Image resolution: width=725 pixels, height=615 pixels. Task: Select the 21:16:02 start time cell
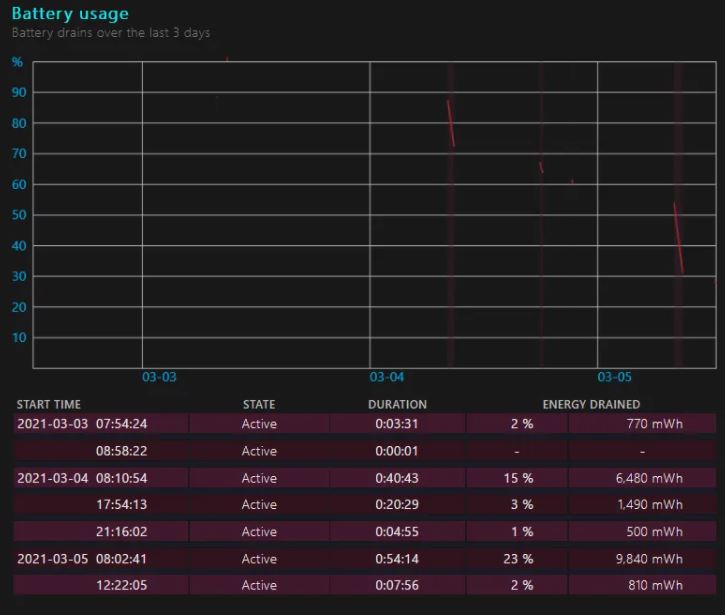[x=122, y=531]
